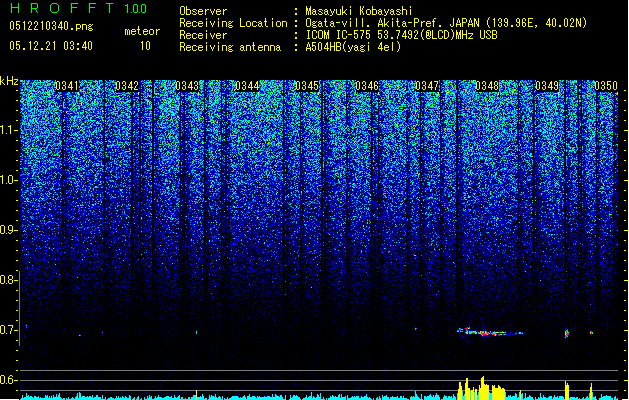The height and width of the screenshot is (400, 629).
Task: Click the 0.7 frequency axis label
Action: coord(8,330)
